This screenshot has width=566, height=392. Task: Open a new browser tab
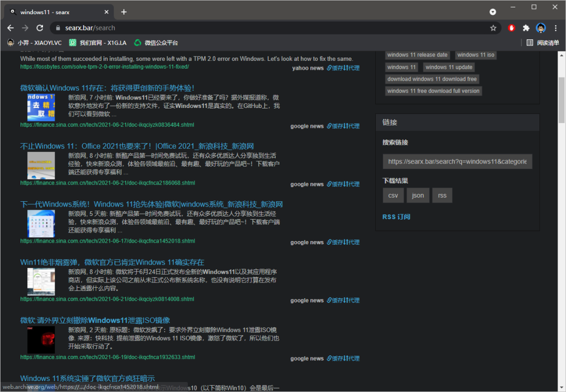pos(124,12)
